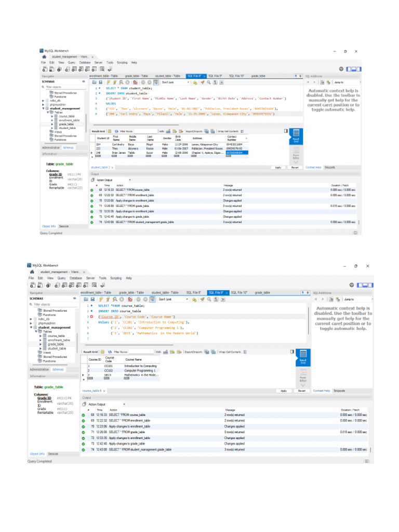The height and width of the screenshot is (532, 399).
Task: Execute statement under cursor in upper window
Action: (115, 83)
